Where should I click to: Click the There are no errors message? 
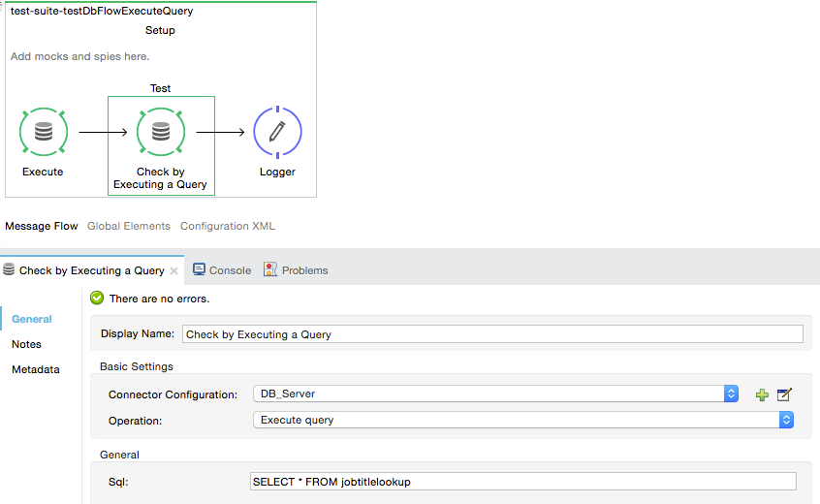(160, 299)
